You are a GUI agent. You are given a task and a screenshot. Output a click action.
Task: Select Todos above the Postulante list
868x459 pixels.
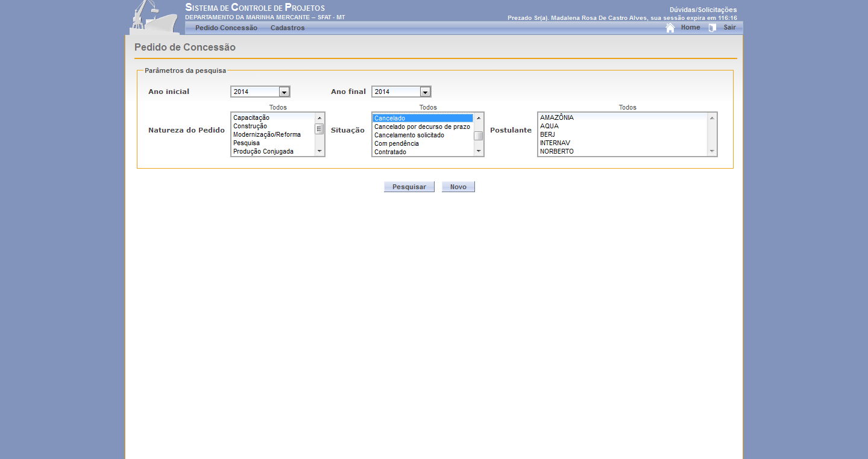point(627,107)
